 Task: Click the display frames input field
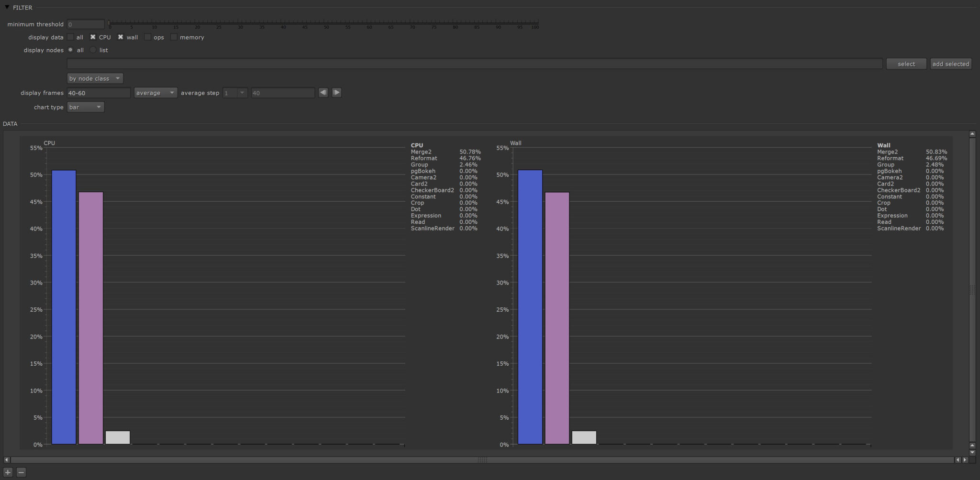(x=98, y=92)
